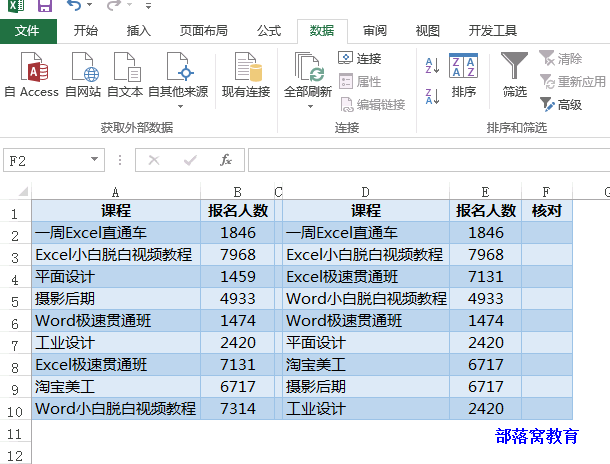This screenshot has width=610, height=464.
Task: Switch to the 视图 tab
Action: coord(428,31)
